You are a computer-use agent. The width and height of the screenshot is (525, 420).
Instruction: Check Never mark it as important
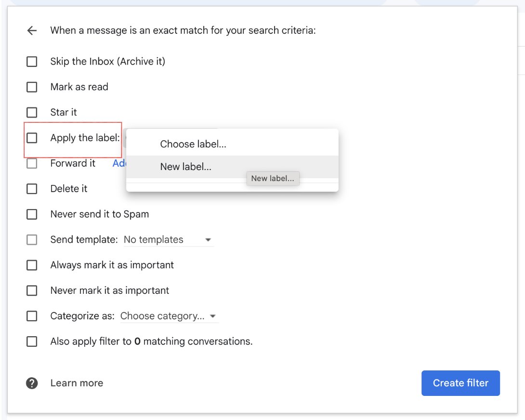coord(31,290)
